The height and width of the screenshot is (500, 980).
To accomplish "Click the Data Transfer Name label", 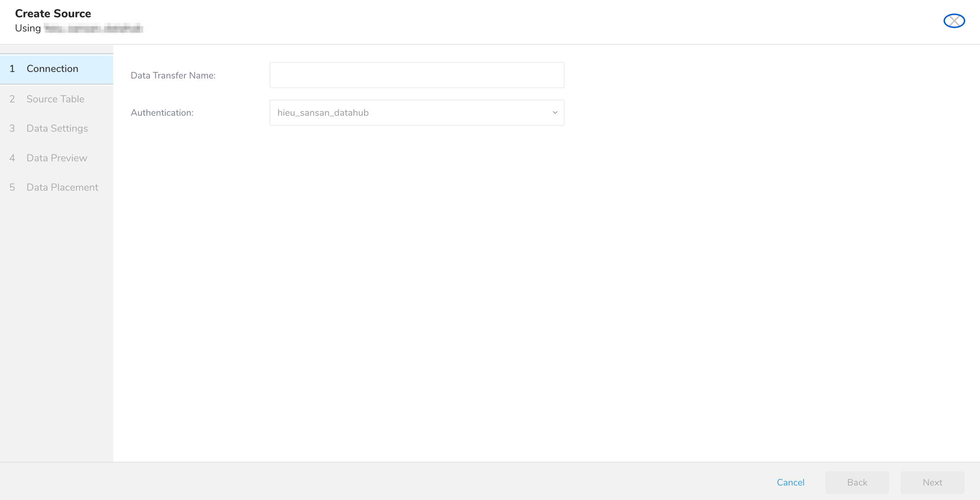I will tap(173, 76).
